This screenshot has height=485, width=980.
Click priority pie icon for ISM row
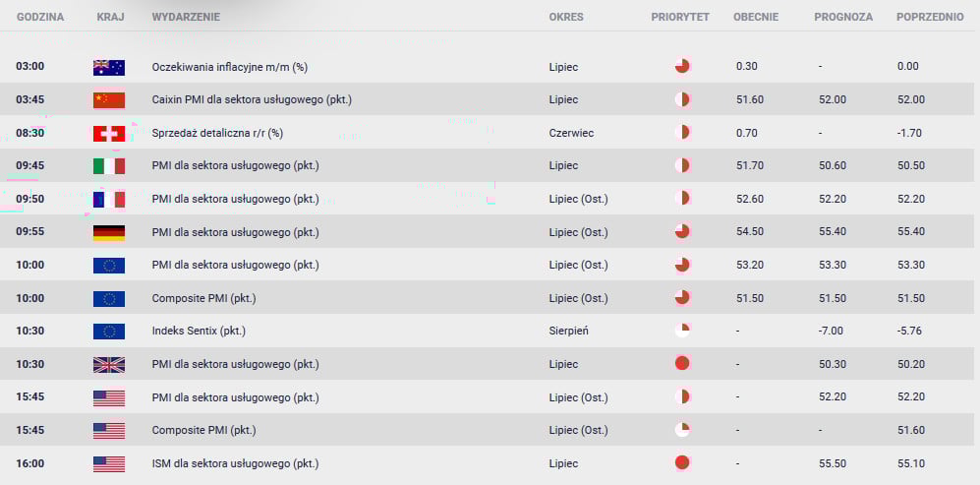pos(682,463)
